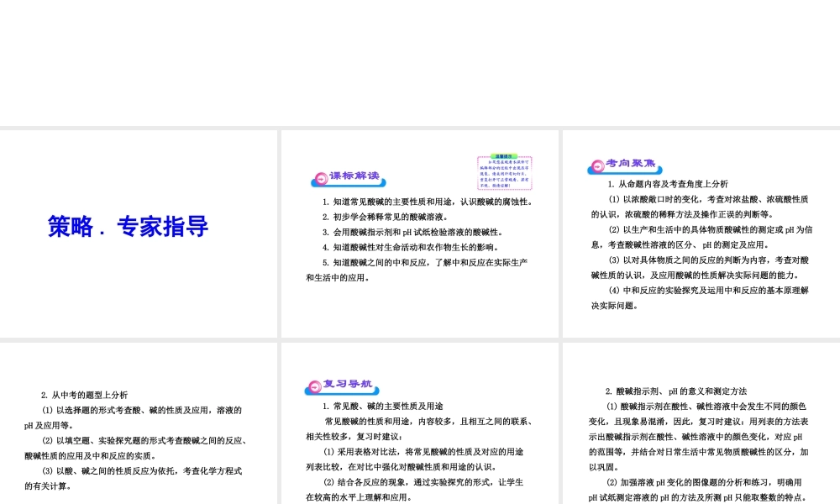This screenshot has height=504, width=840.
Task: Click line '(3) 以酸、碱之间的性质反应为依托'
Action: (x=142, y=470)
